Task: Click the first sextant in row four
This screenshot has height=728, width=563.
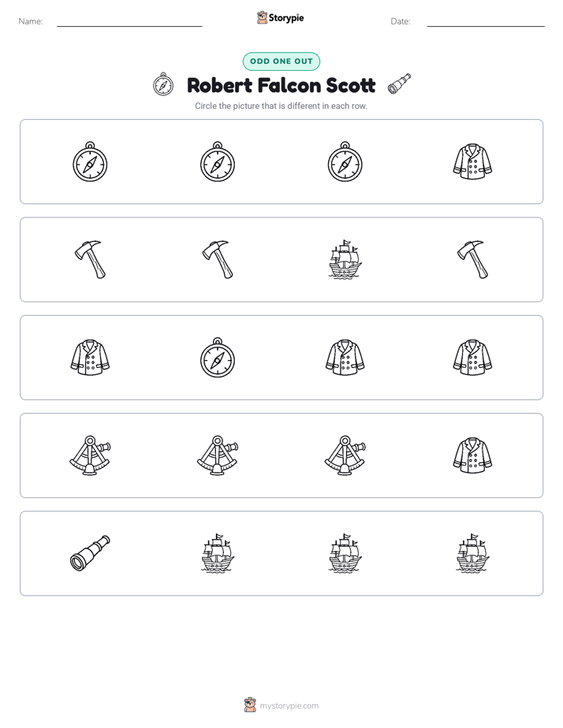Action: point(90,455)
